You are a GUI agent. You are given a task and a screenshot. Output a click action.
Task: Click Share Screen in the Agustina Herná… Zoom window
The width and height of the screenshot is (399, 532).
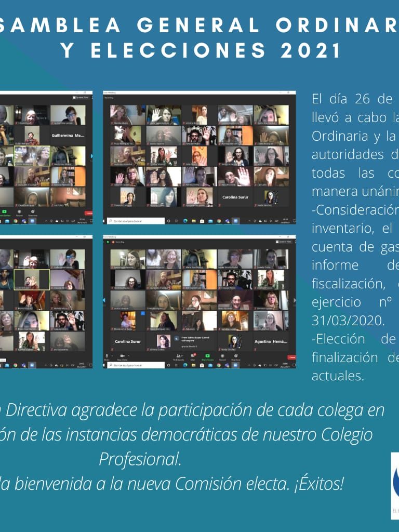(208, 357)
